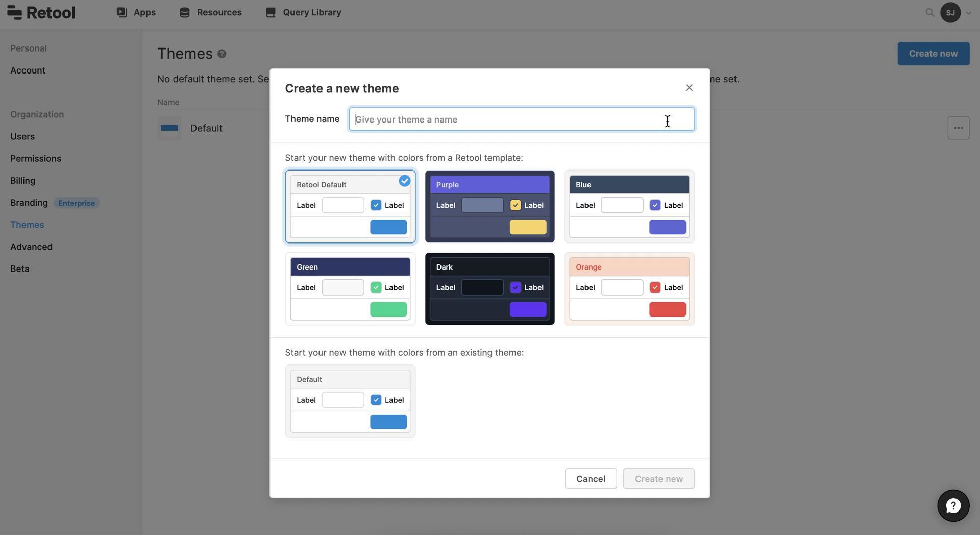Select the Blue template card

click(x=629, y=206)
